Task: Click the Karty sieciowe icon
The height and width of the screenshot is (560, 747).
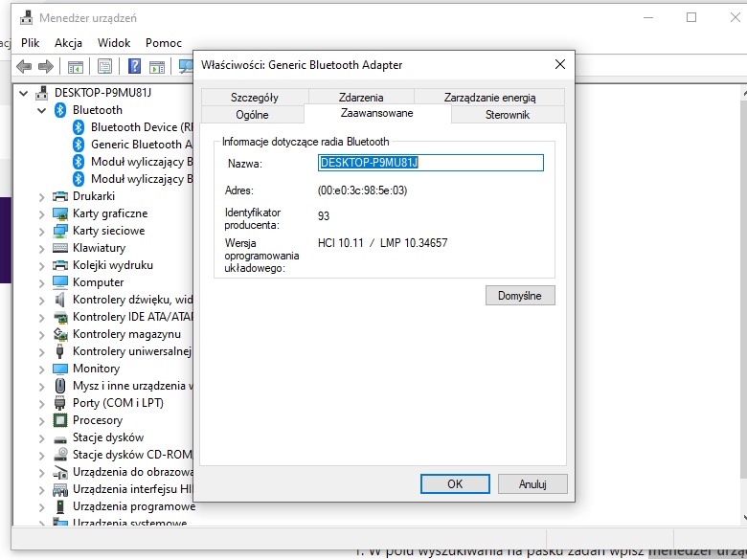Action: (x=60, y=231)
